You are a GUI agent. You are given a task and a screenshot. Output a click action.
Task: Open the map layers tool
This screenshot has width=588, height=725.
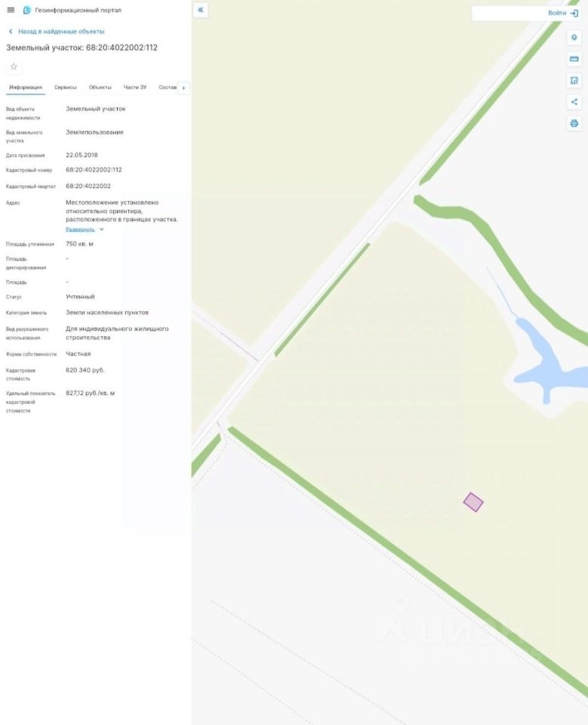(574, 38)
